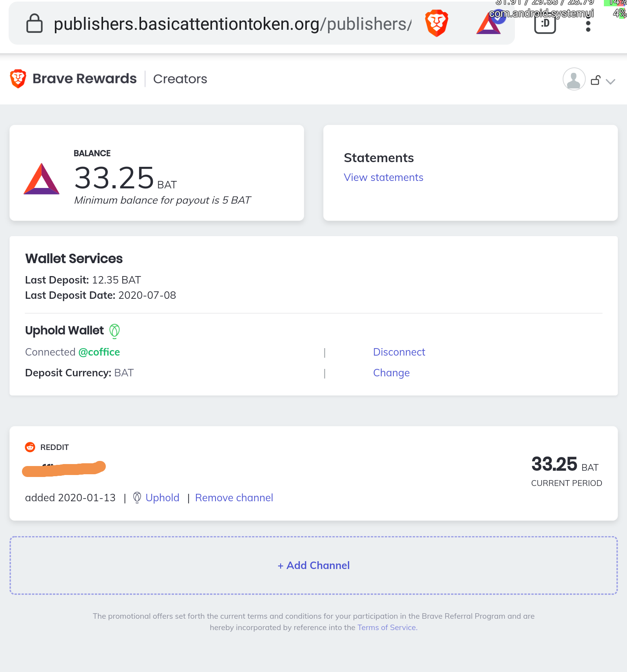Open the Brave Shields lion icon
627x672 pixels.
pyautogui.click(x=437, y=23)
